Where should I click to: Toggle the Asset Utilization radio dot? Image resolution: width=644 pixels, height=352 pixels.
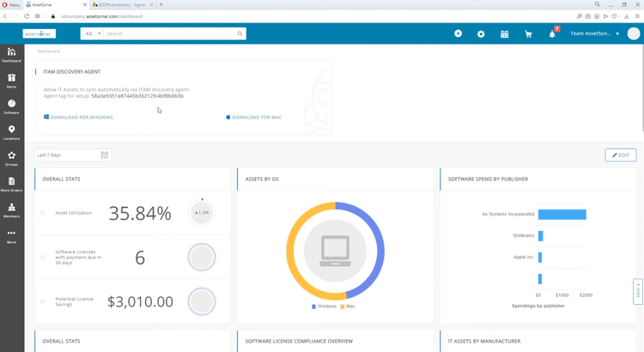point(42,213)
